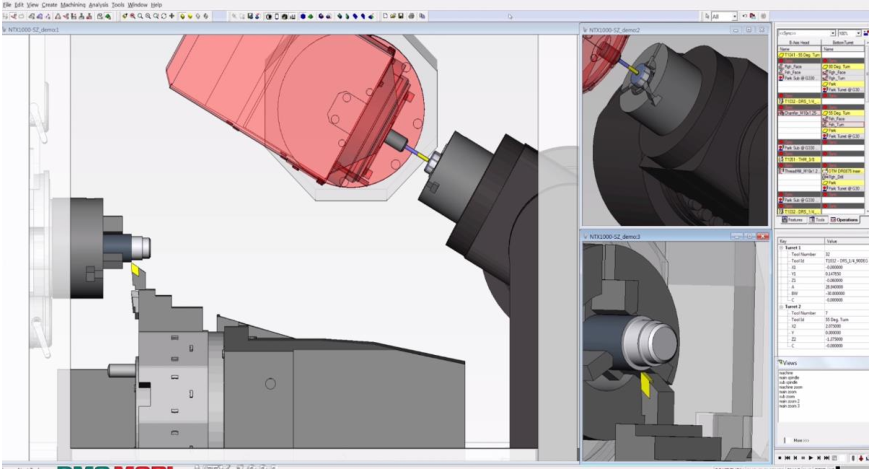Click the More>>> button under Views
Screen dimensions: 874x473
pyautogui.click(x=801, y=438)
